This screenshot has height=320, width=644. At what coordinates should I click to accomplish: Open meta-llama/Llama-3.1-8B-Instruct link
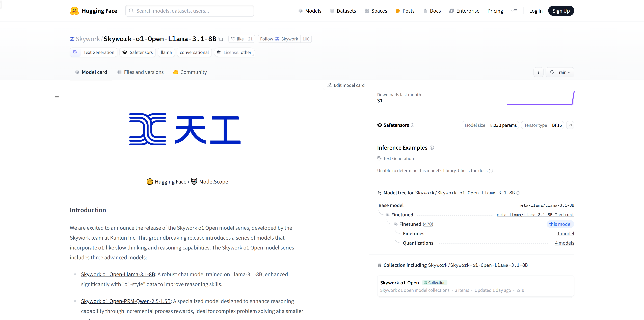(x=535, y=215)
